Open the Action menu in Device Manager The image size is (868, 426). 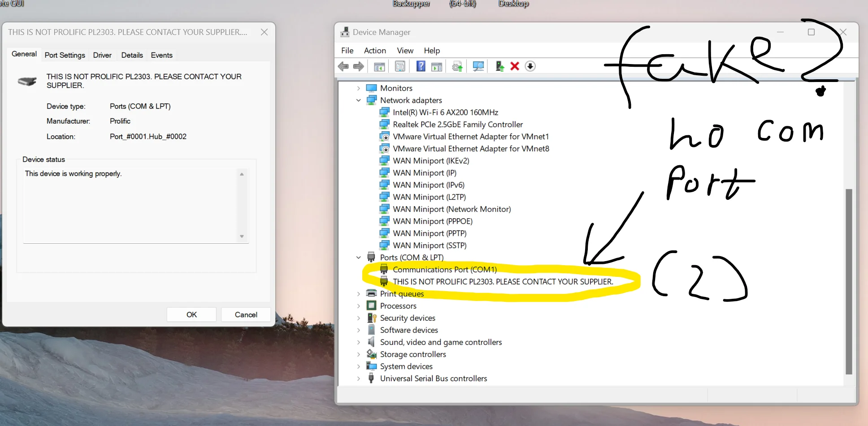(375, 51)
